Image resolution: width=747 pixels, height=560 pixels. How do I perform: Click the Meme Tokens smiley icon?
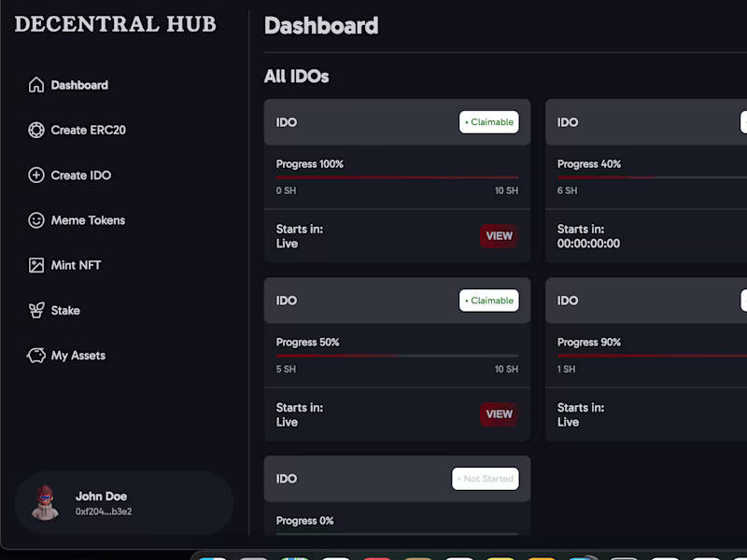tap(36, 220)
